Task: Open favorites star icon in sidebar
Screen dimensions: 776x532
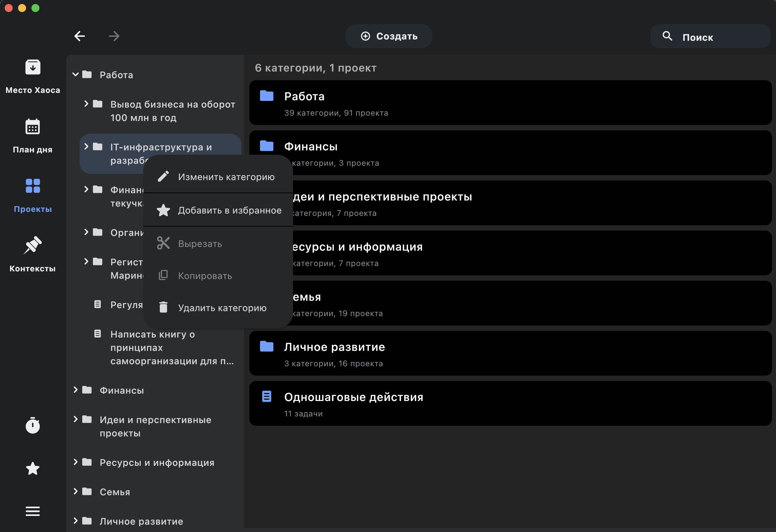Action: [33, 469]
